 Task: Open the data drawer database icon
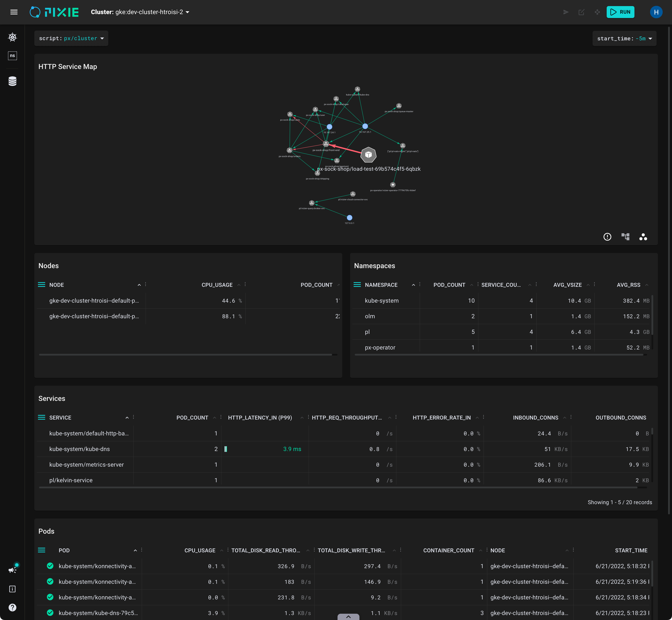[x=12, y=81]
